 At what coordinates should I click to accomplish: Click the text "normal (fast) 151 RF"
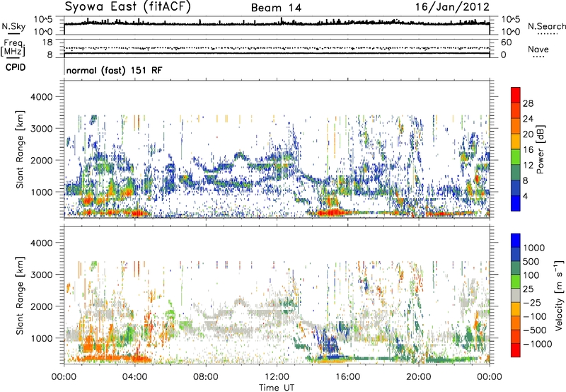tap(114, 70)
